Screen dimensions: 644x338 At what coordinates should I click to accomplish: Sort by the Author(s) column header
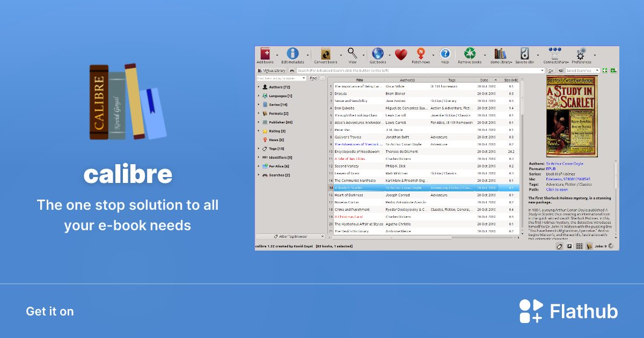pos(407,80)
